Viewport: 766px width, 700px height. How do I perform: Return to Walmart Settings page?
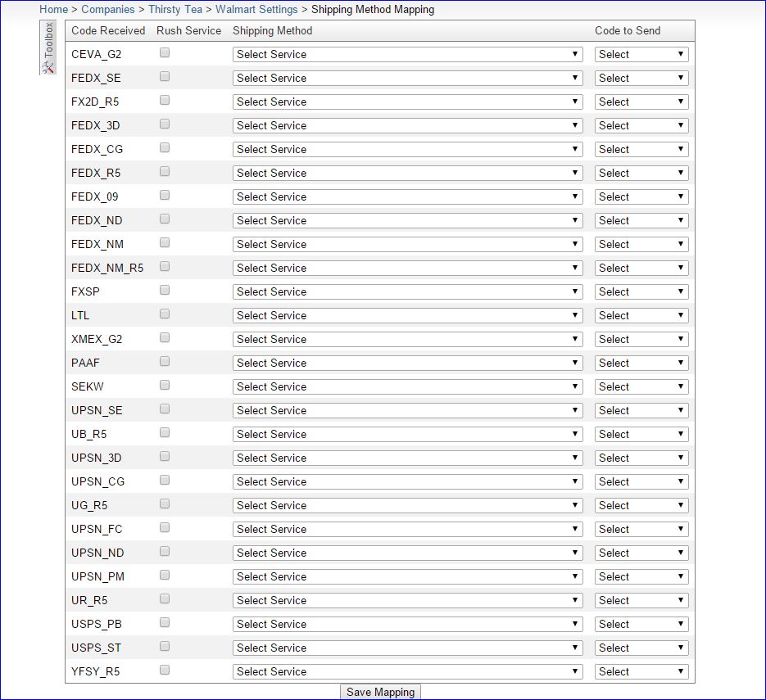point(256,9)
